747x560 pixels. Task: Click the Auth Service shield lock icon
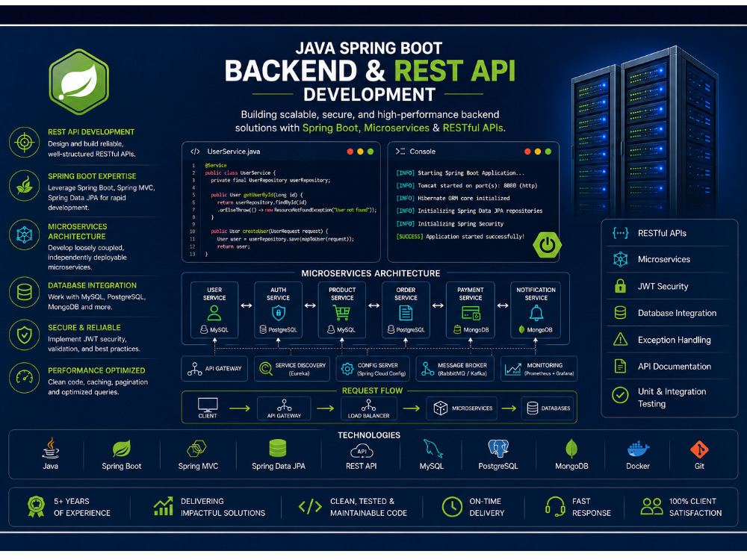pos(278,313)
